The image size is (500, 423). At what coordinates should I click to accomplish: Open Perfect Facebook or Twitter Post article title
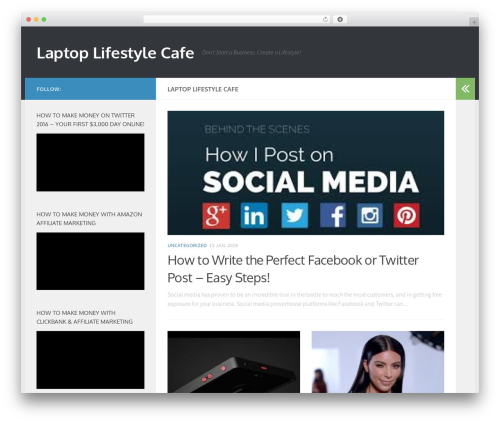[x=293, y=269]
